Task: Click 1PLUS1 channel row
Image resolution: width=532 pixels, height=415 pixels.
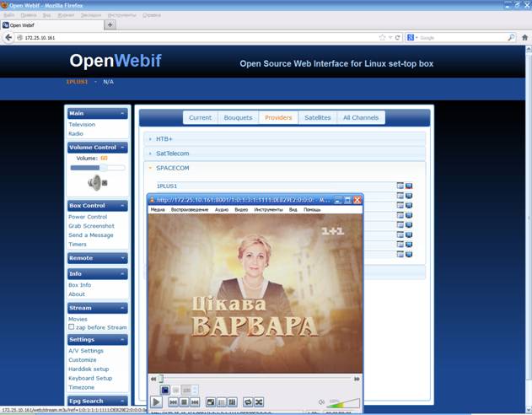Action: coord(276,186)
